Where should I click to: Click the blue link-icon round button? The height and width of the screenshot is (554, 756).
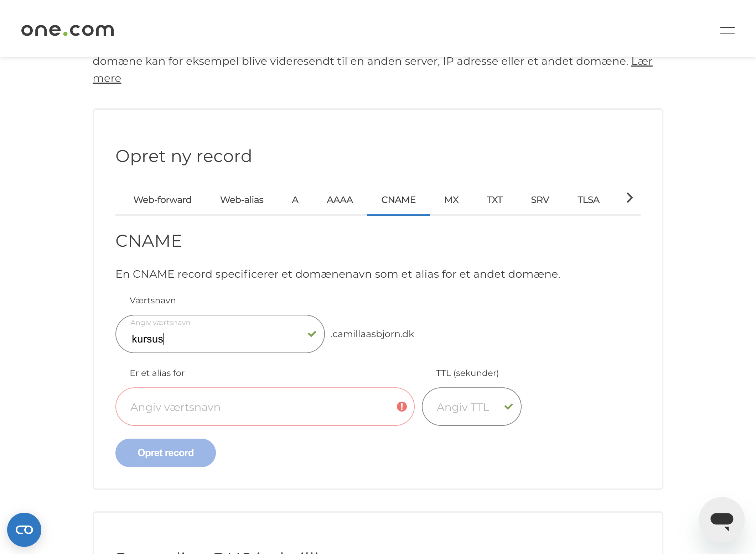coord(24,529)
